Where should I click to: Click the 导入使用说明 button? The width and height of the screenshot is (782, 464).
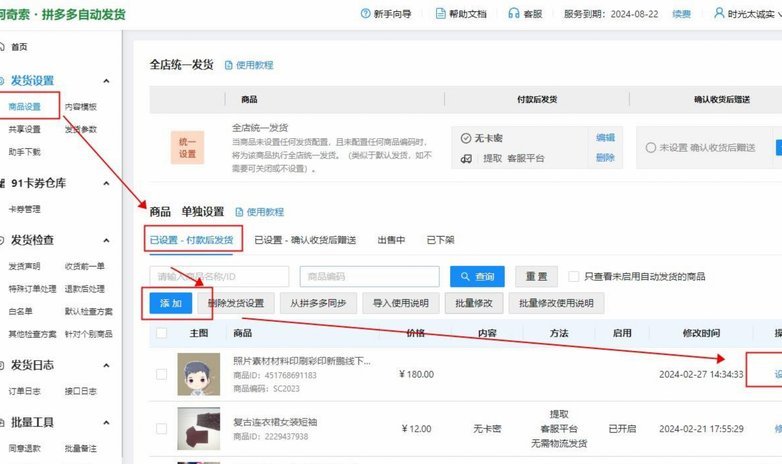coord(401,303)
